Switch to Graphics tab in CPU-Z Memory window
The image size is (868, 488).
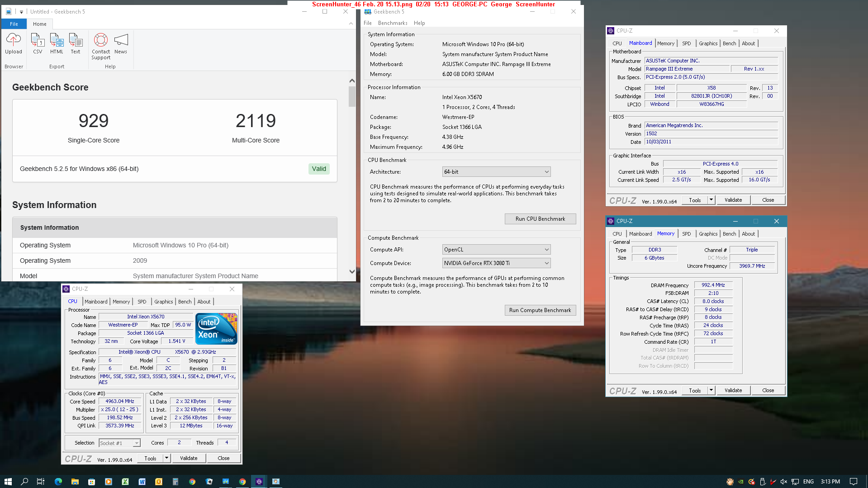pos(708,234)
